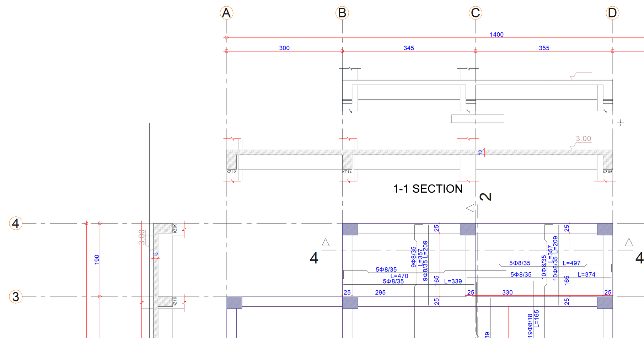Screen dimensions: 644x338
Task: Select row grid bubble 4 on the left
Action: coord(15,224)
